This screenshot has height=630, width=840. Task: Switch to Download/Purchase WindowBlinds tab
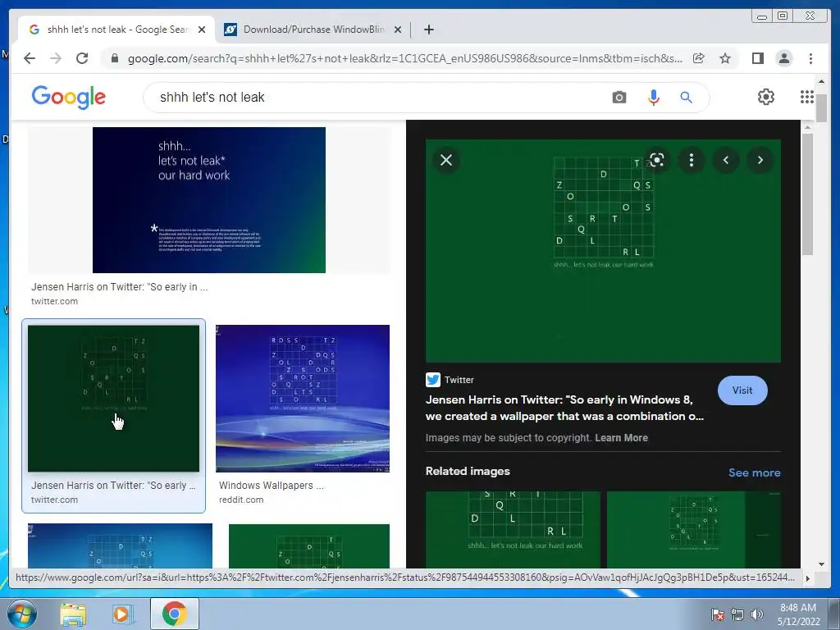pos(313,30)
